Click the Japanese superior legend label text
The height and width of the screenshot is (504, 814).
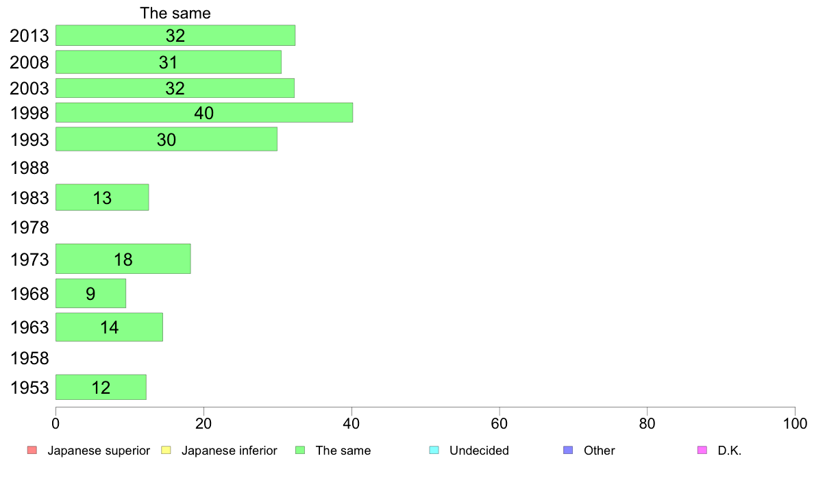(99, 451)
